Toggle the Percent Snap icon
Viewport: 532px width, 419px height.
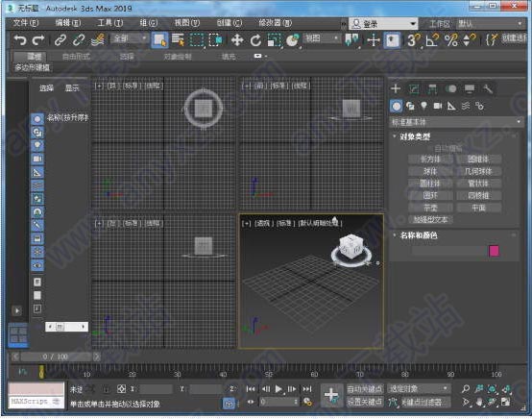point(451,40)
